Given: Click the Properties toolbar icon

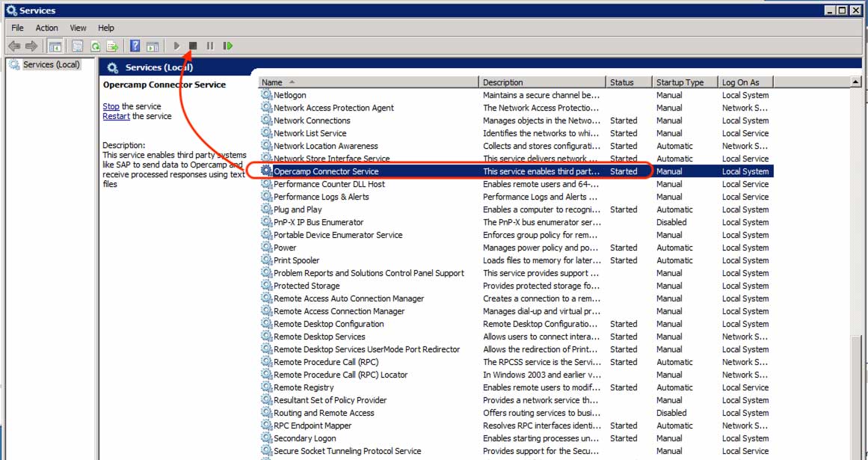Looking at the screenshot, I should pyautogui.click(x=77, y=46).
